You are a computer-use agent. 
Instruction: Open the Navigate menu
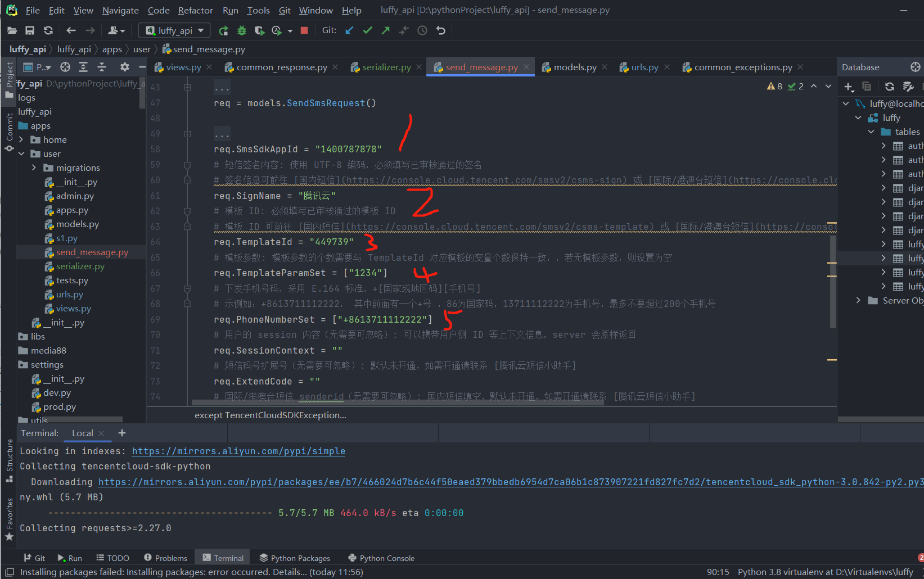[120, 10]
